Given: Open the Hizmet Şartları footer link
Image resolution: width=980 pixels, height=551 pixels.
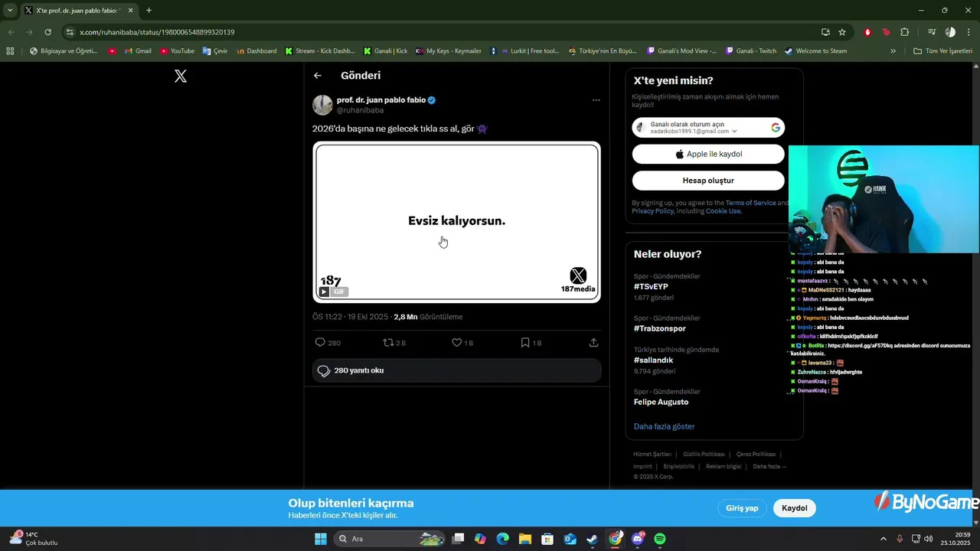Looking at the screenshot, I should (x=652, y=455).
